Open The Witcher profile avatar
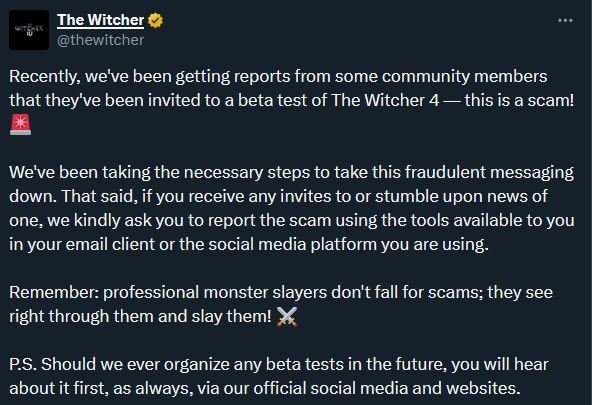592x405 pixels. point(29,30)
